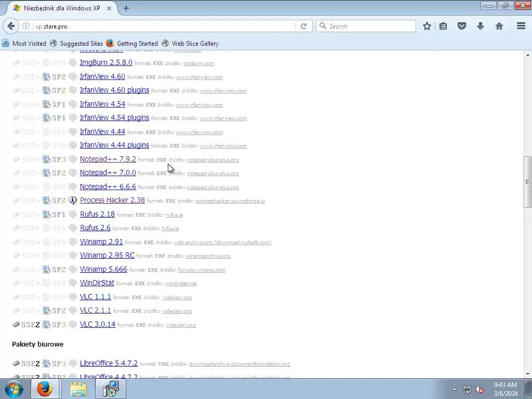Visit the windirstat.net source link
This screenshot has width=532, height=399.
pos(181,284)
